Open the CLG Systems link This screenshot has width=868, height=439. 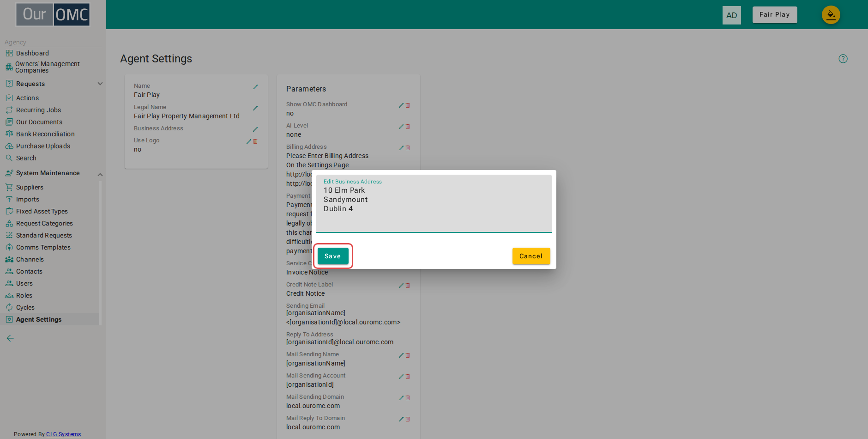64,434
